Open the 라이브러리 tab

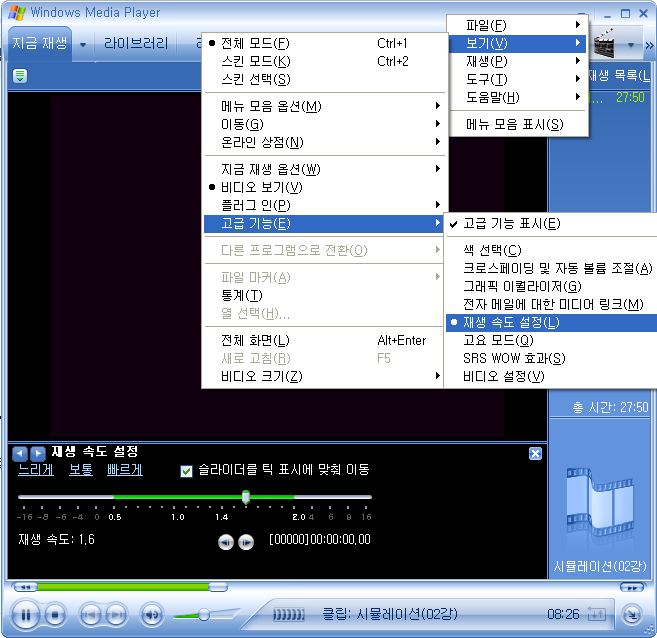pyautogui.click(x=136, y=43)
